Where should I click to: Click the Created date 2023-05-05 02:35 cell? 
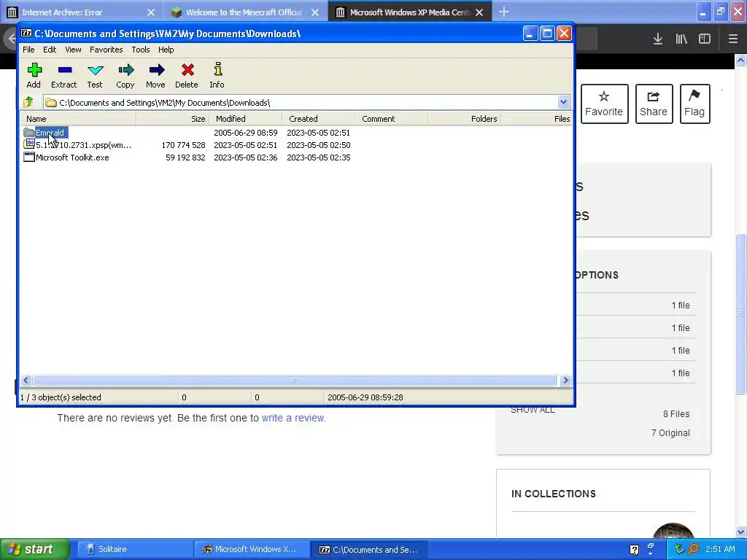point(318,157)
